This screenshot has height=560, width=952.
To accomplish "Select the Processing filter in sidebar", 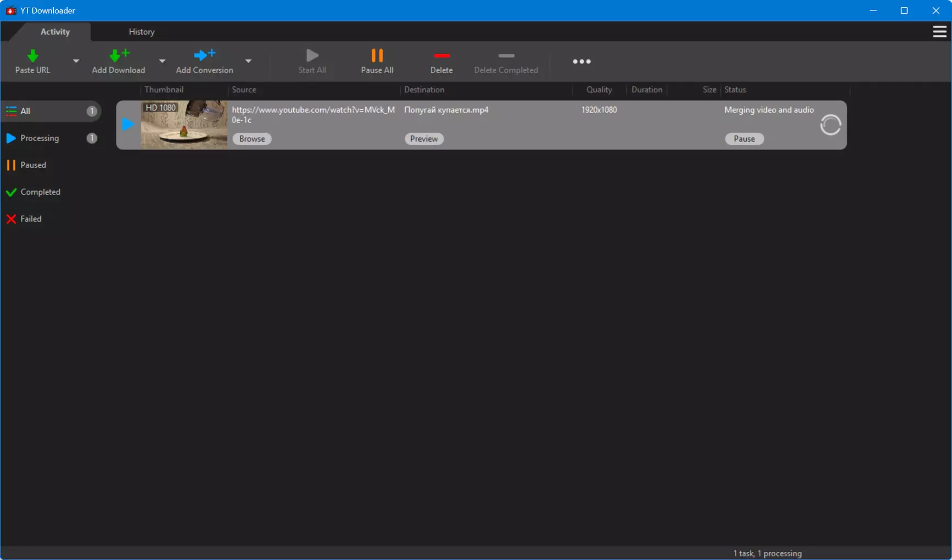I will pyautogui.click(x=51, y=138).
